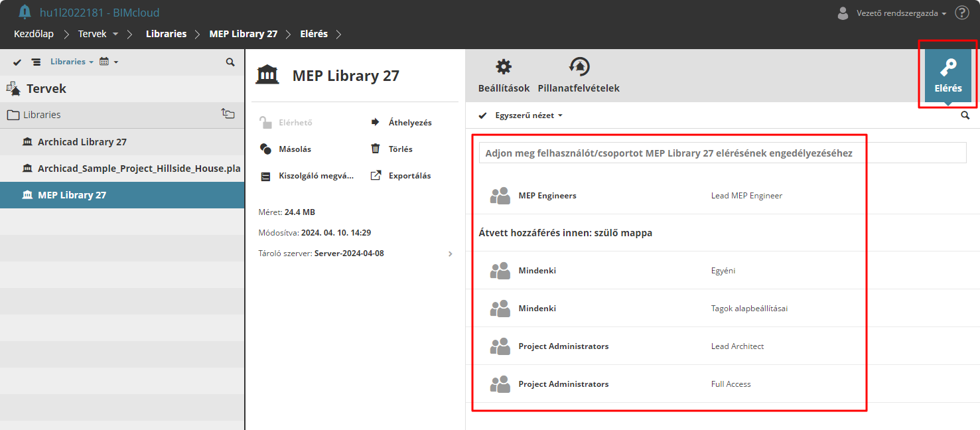Click the Törlés trash icon
The width and height of the screenshot is (980, 430).
[x=376, y=149]
